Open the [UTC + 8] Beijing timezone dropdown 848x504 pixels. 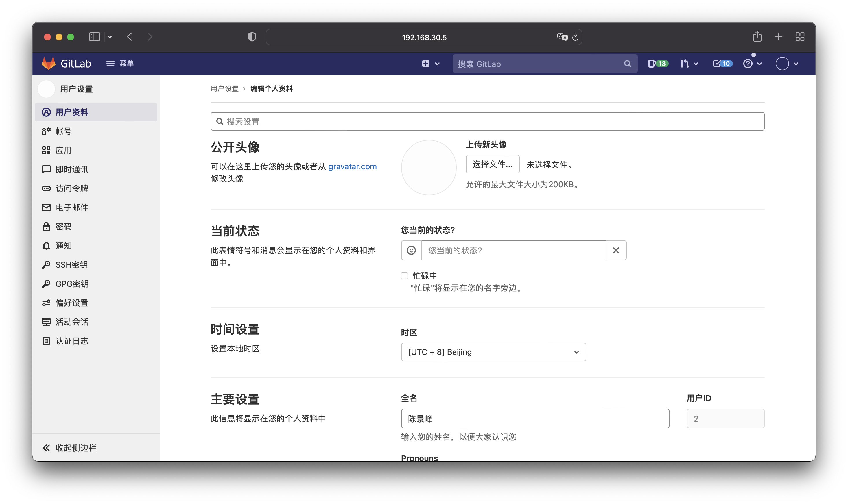pos(493,352)
